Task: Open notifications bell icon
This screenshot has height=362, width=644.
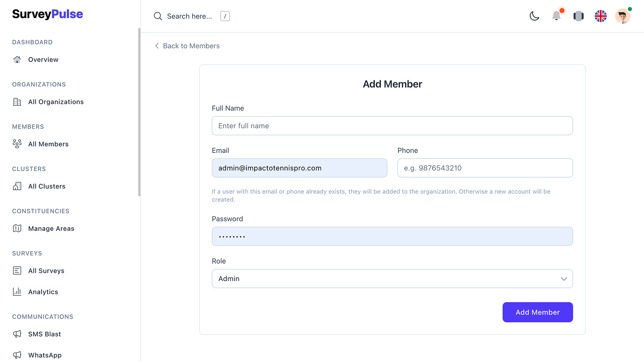Action: click(x=556, y=16)
